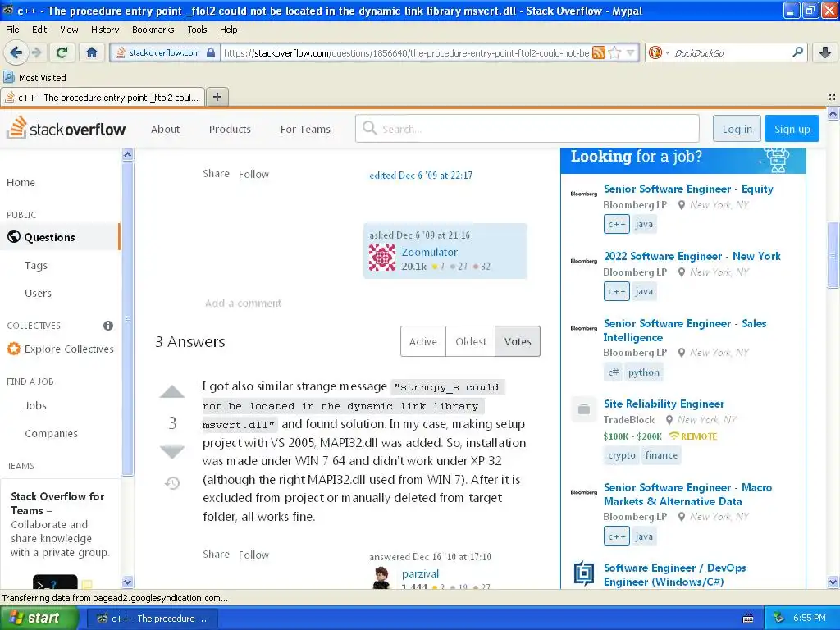Open Zoomulator's user profile link
The image size is (840, 630).
pyautogui.click(x=430, y=252)
